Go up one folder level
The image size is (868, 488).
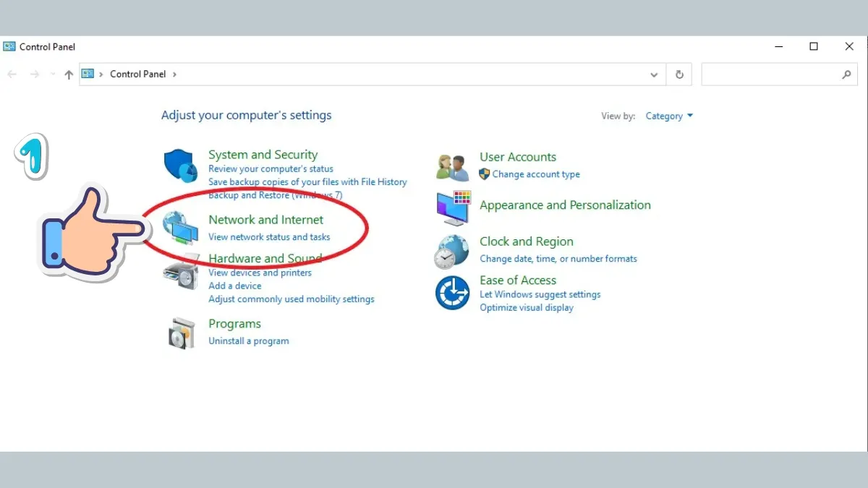tap(69, 74)
